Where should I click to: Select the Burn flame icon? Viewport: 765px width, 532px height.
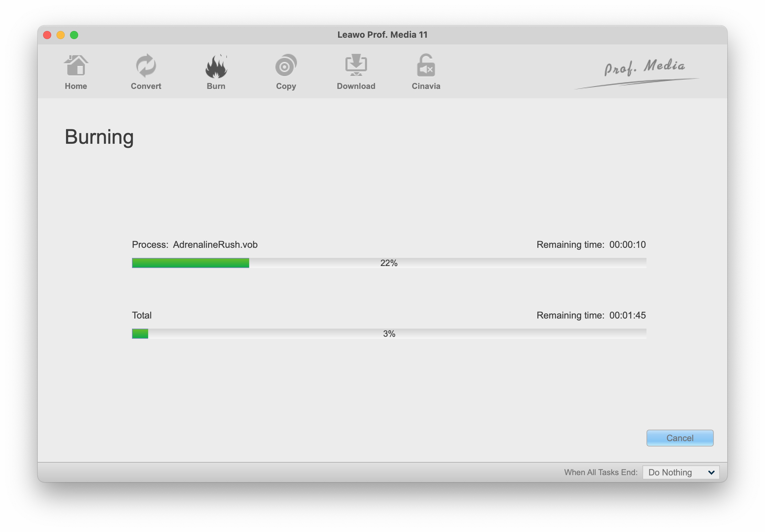click(216, 66)
